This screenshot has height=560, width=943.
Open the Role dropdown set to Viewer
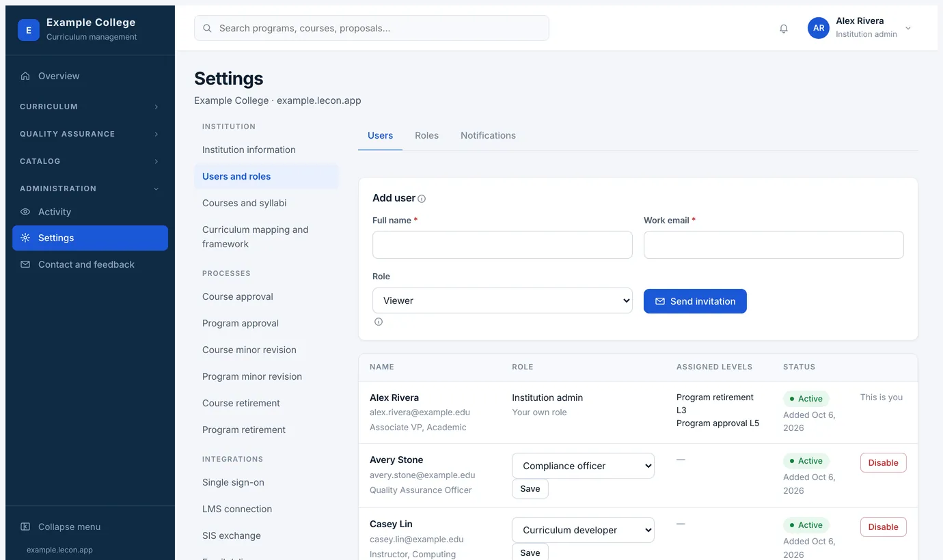(502, 300)
